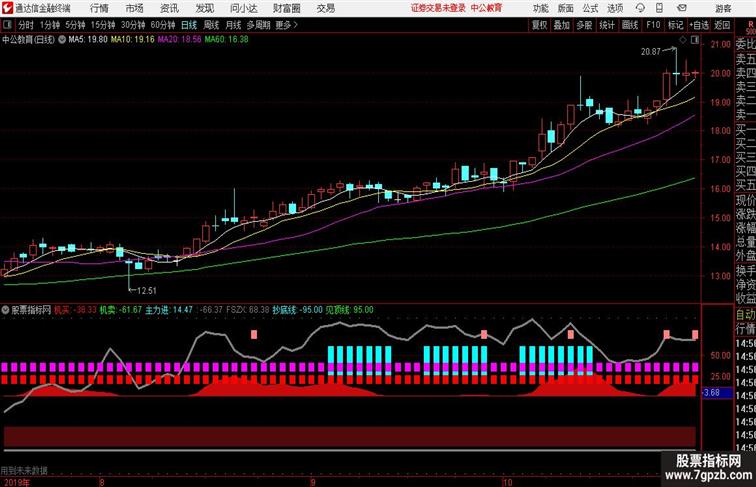756x487 pixels.
Task: Click the 统计 statistics button
Action: coord(607,25)
